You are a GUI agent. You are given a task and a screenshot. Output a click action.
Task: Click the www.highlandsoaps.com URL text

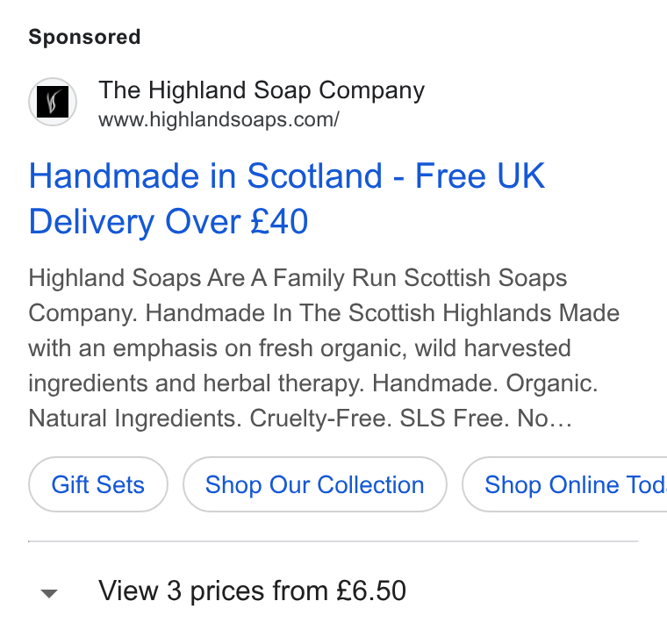tap(219, 119)
